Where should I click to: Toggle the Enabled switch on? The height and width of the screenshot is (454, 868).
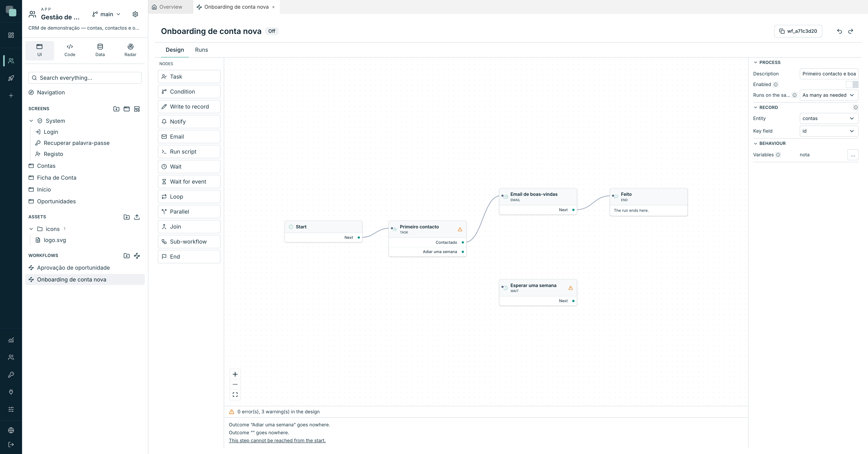click(852, 85)
